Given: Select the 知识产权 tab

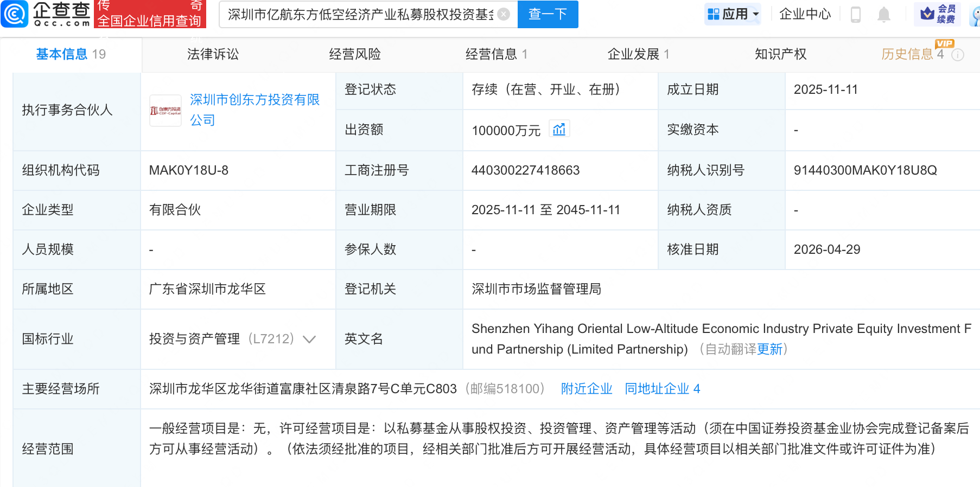Looking at the screenshot, I should [x=780, y=54].
